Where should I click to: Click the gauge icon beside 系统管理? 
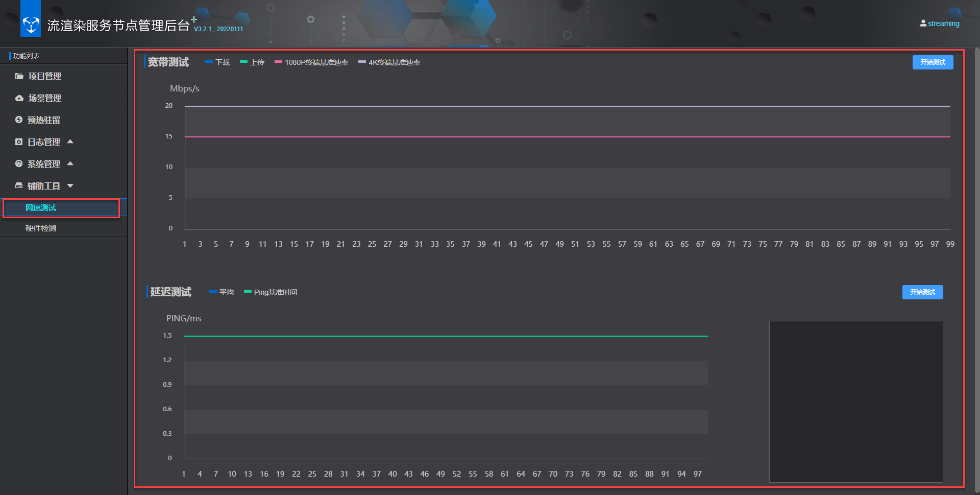tap(19, 164)
